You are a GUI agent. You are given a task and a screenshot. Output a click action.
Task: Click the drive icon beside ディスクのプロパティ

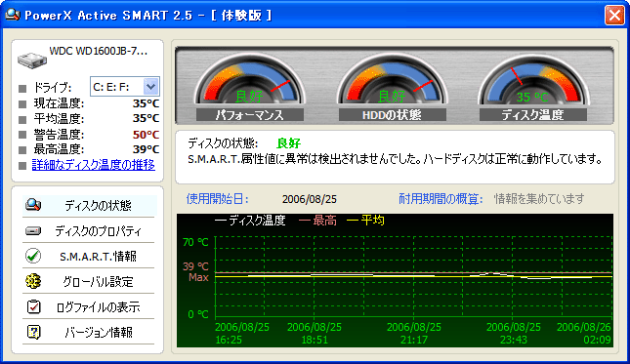33,230
